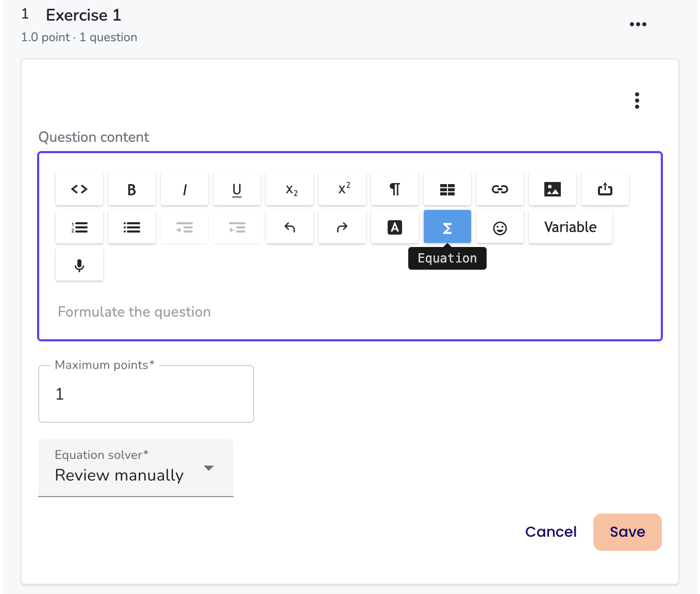Click the Maximum points field
The image size is (700, 594).
(146, 394)
